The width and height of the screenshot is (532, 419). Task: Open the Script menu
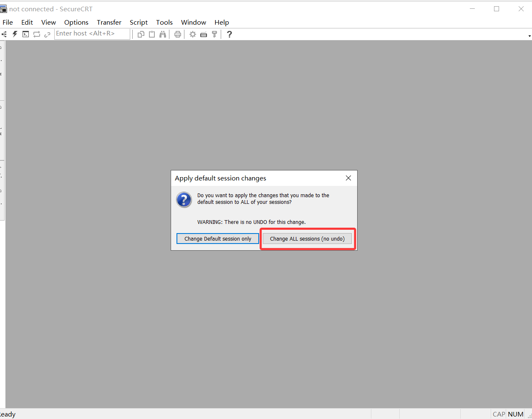click(x=139, y=22)
